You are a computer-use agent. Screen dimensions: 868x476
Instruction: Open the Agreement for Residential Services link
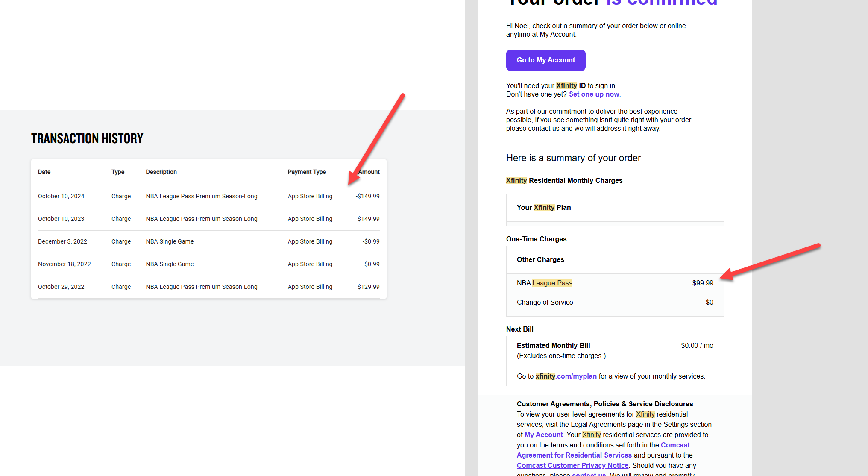click(574, 455)
